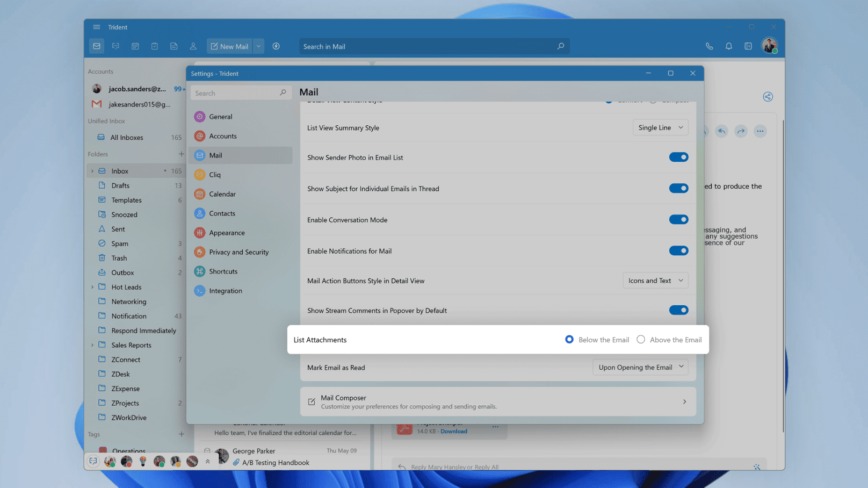Expand the Sales Reports folder
The height and width of the screenshot is (488, 868).
(92, 345)
